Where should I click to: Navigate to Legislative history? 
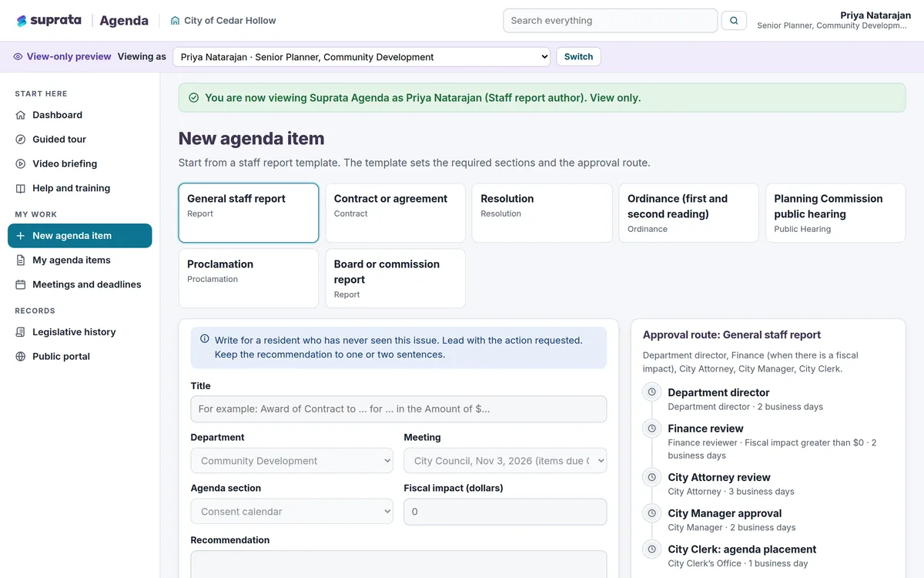(x=80, y=332)
